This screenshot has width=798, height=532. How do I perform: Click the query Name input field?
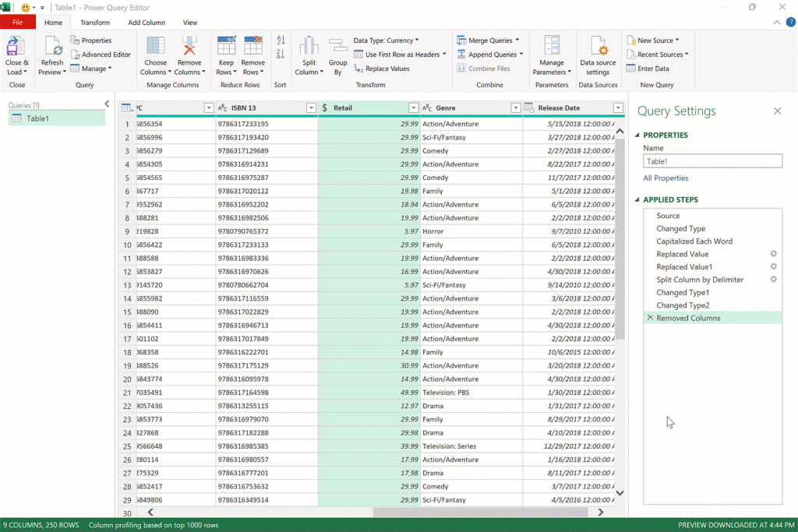712,161
